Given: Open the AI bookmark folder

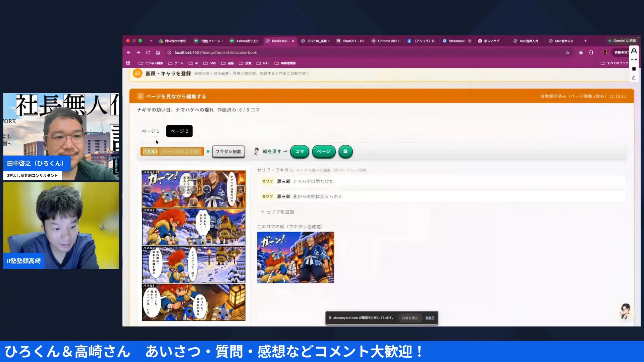Looking at the screenshot, I should coord(194,63).
